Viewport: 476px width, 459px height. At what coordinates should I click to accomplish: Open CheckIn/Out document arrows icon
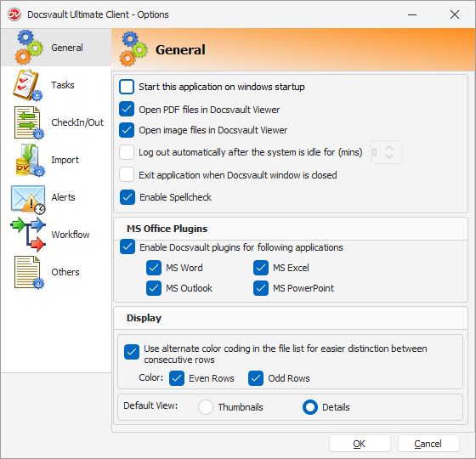[29, 122]
